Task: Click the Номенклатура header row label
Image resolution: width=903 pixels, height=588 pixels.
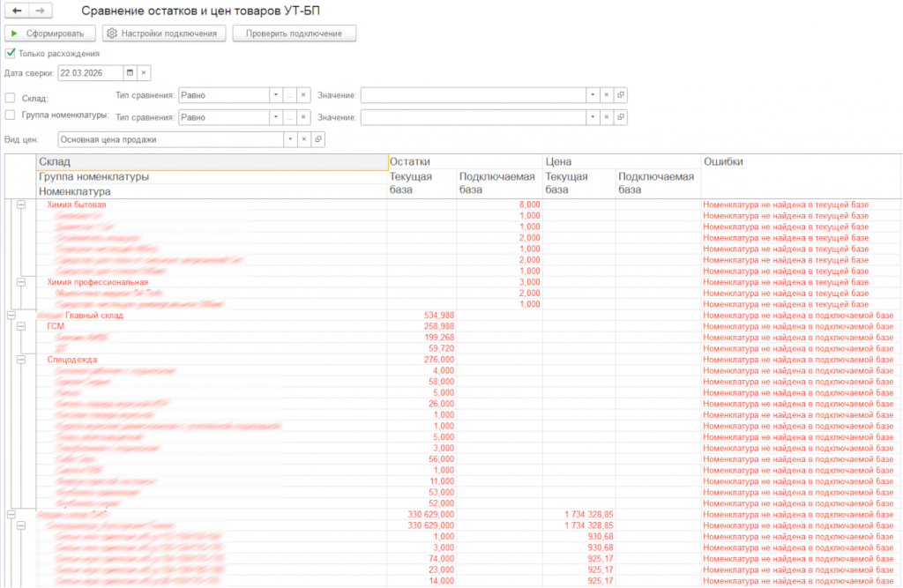Action: [75, 191]
